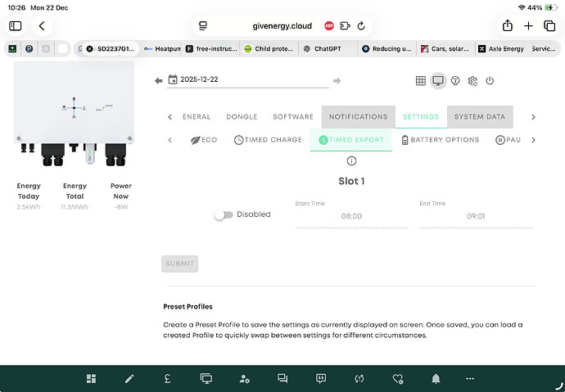Switch to the System Data tab
Image resolution: width=565 pixels, height=392 pixels.
(x=480, y=117)
